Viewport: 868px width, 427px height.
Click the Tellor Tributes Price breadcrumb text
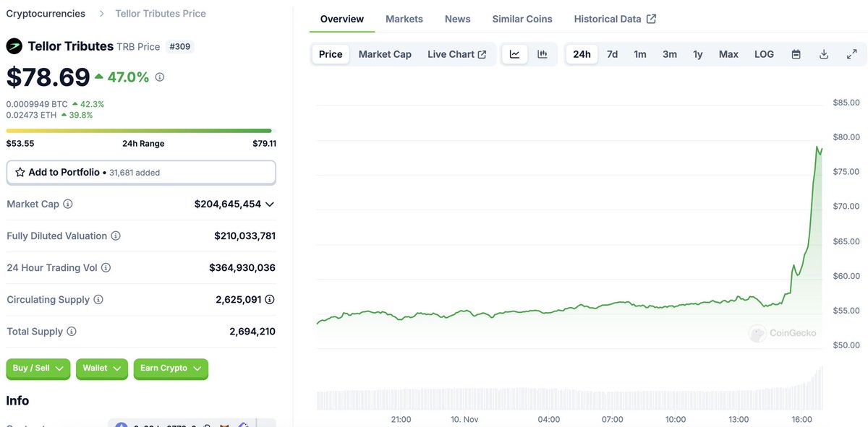pos(161,14)
